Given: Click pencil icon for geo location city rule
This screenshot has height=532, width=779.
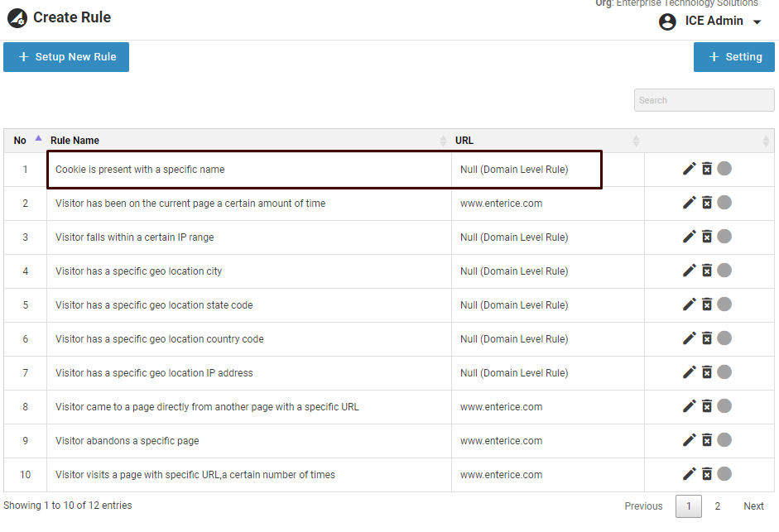Looking at the screenshot, I should click(x=689, y=271).
